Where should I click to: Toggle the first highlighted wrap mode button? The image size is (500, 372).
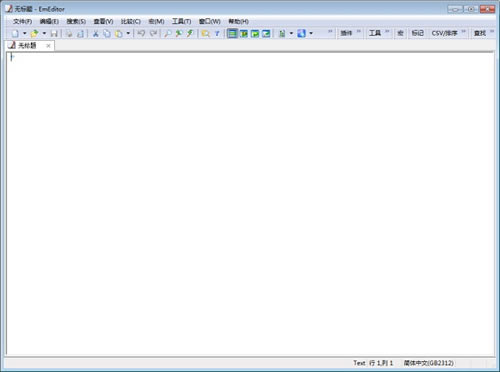[232, 33]
